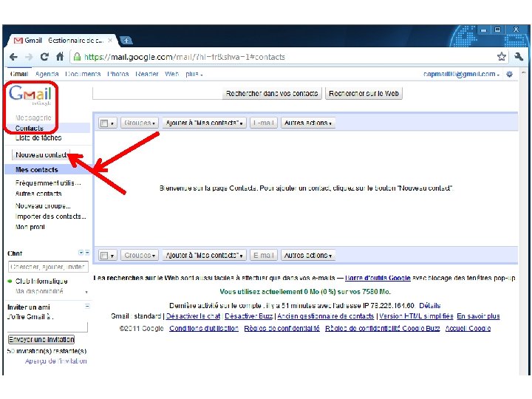Click the invite friend email field
This screenshot has height=399, width=532.
coord(47,327)
